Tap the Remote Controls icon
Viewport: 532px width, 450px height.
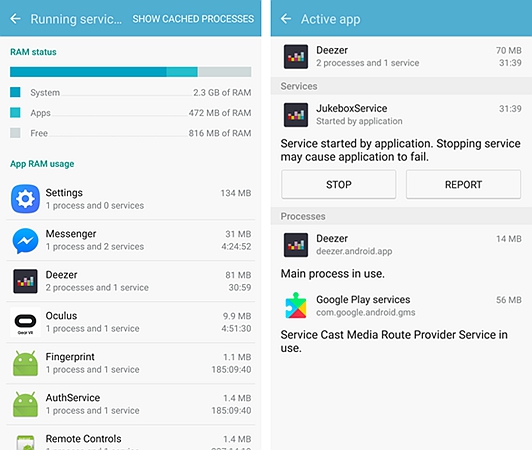25,443
